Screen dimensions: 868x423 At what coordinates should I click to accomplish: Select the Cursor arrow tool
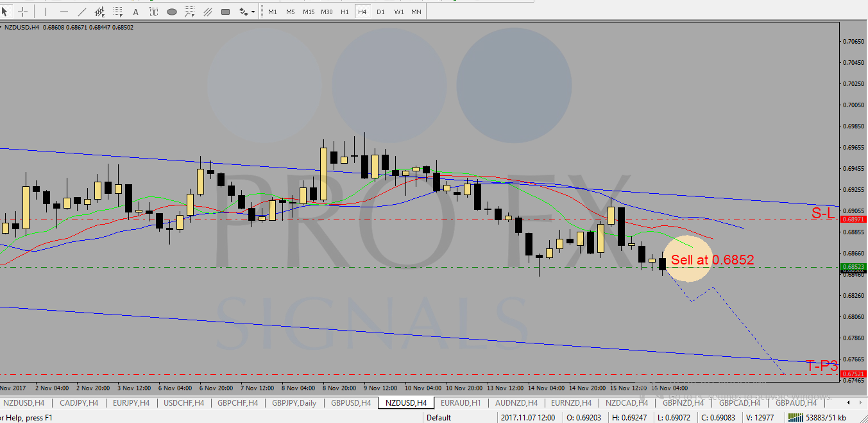[x=6, y=12]
